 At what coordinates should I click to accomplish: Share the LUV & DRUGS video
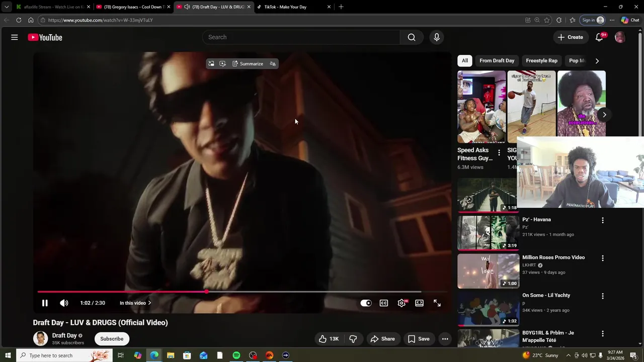[382, 339]
